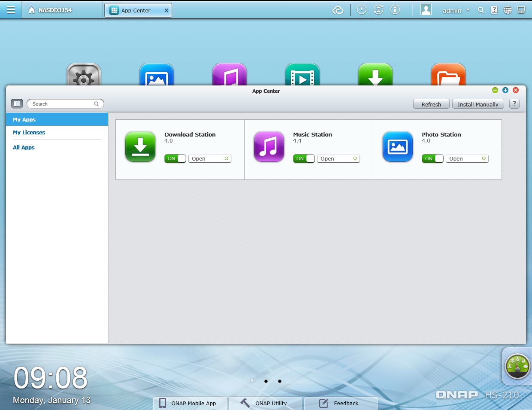Open desktop preferences monitor icon
Screen dimensions: 532x410
[521, 10]
